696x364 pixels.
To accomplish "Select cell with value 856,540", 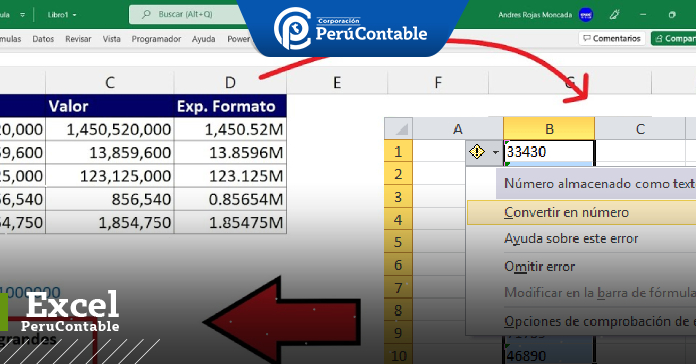I will coord(110,199).
